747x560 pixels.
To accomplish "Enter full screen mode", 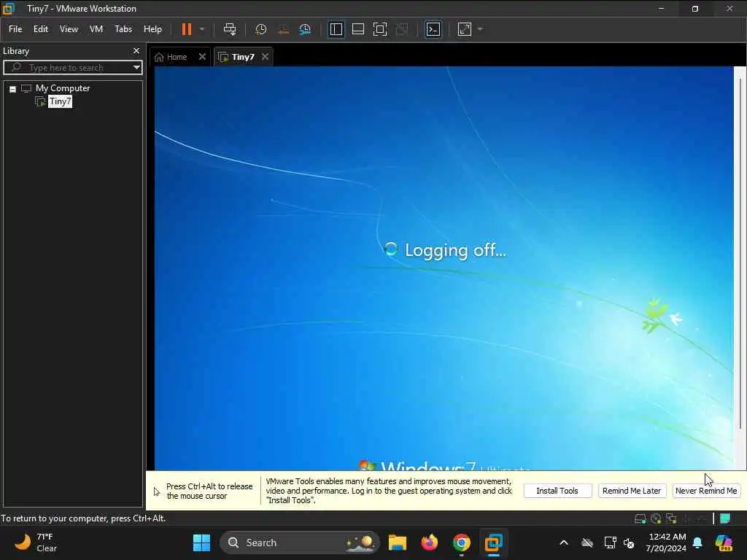I will click(380, 29).
